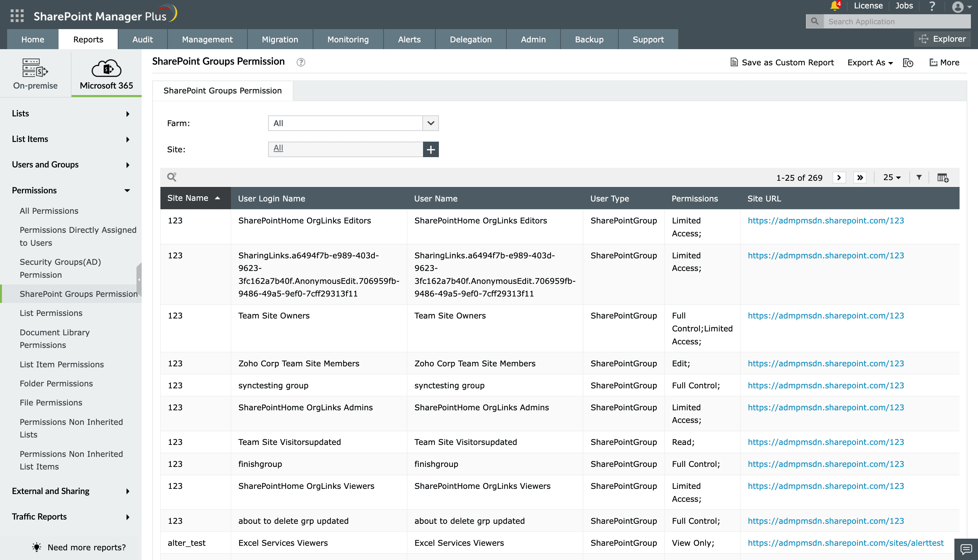Go to next page of results

pos(839,177)
